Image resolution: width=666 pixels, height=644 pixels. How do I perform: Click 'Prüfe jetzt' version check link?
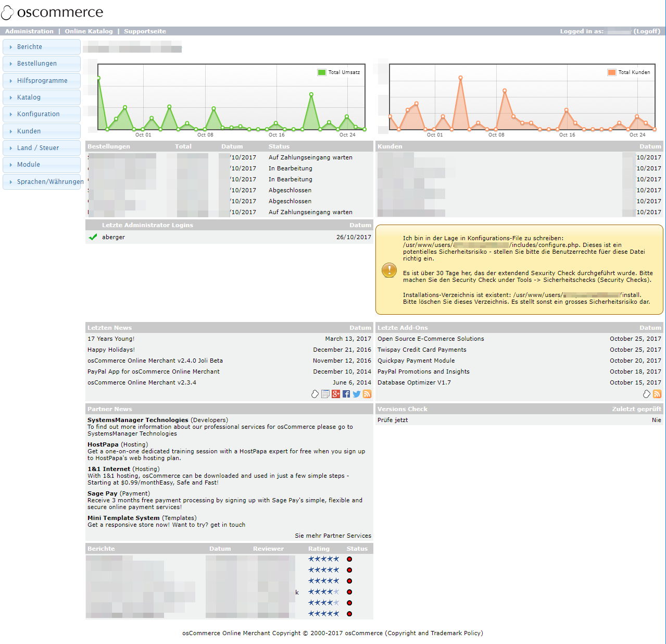click(393, 420)
